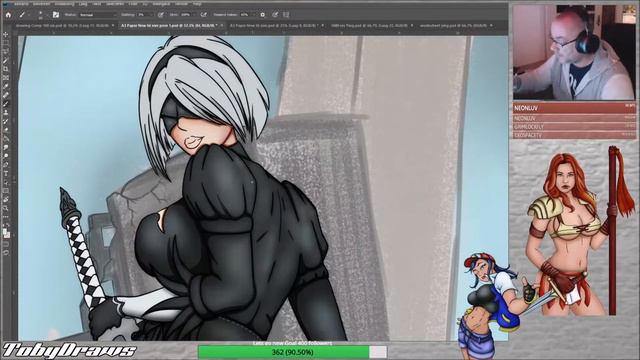The image size is (640, 360).
Task: Open the Edit Toolbar ellipsis button
Action: pyautogui.click(x=6, y=217)
